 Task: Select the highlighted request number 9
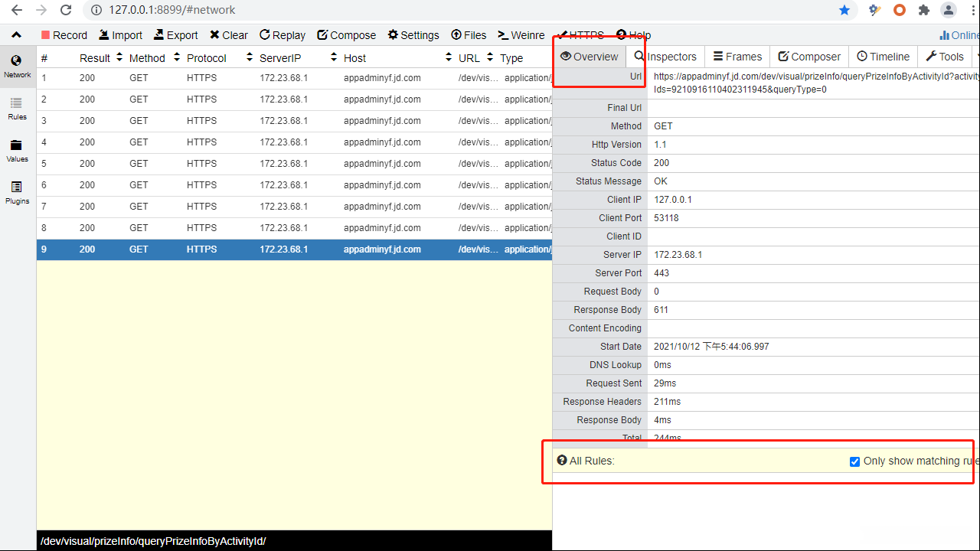coord(294,249)
